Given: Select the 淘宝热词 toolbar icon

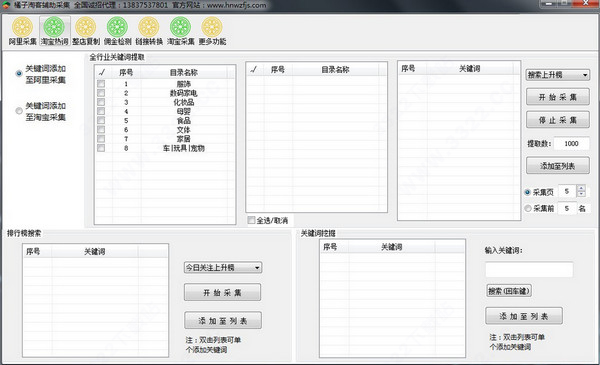Looking at the screenshot, I should pyautogui.click(x=54, y=31).
